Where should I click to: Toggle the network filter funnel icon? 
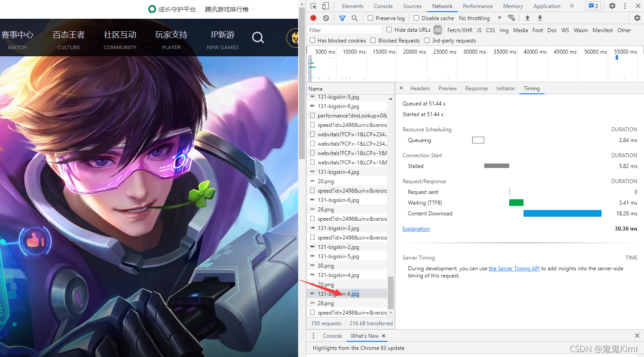[x=342, y=18]
